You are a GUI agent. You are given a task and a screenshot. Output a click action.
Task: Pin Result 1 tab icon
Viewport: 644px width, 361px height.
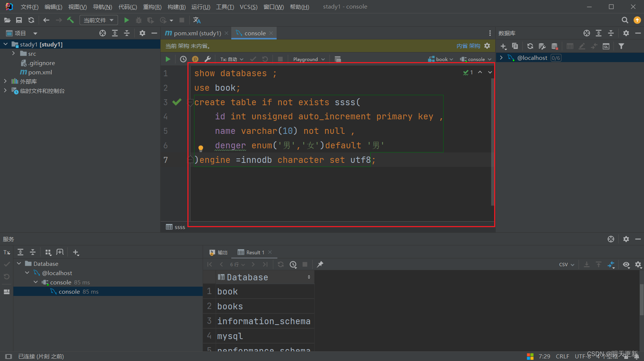click(320, 264)
